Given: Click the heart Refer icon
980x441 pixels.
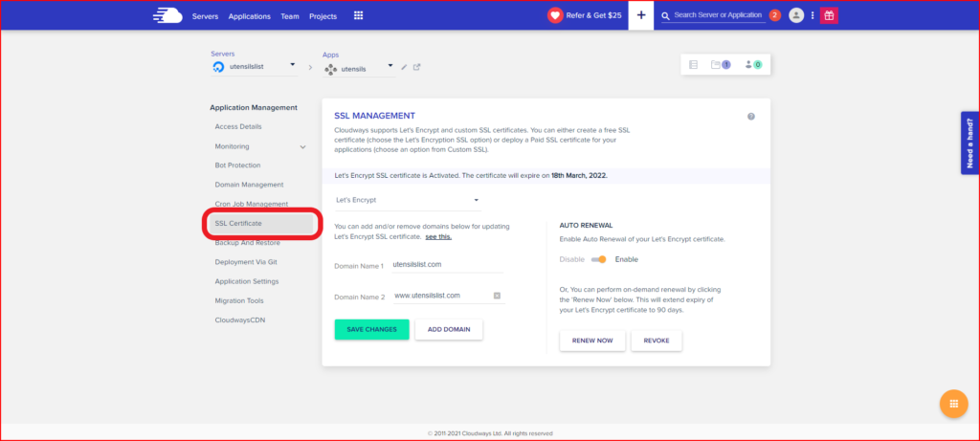Looking at the screenshot, I should tap(555, 15).
